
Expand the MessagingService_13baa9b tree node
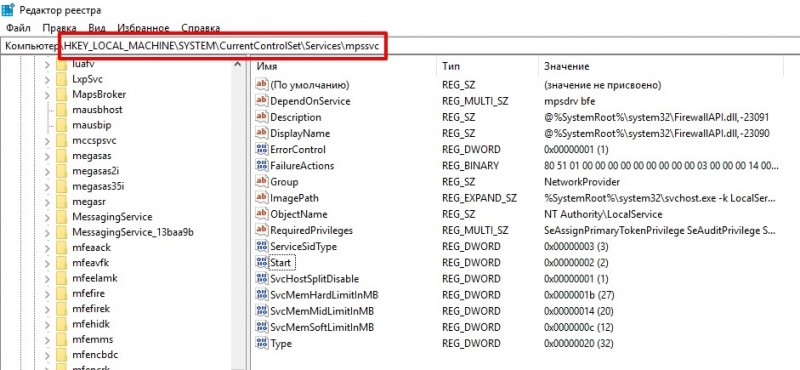pos(47,233)
